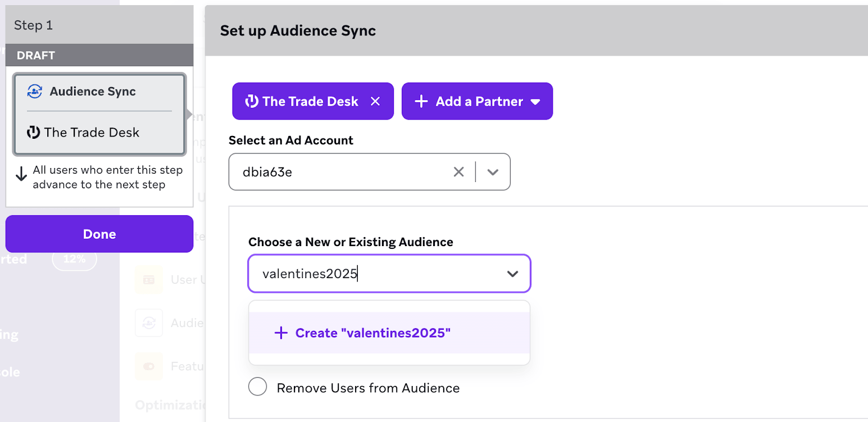Select the Remove Users from Audience radio button
Viewport: 868px width, 422px height.
pyautogui.click(x=257, y=387)
